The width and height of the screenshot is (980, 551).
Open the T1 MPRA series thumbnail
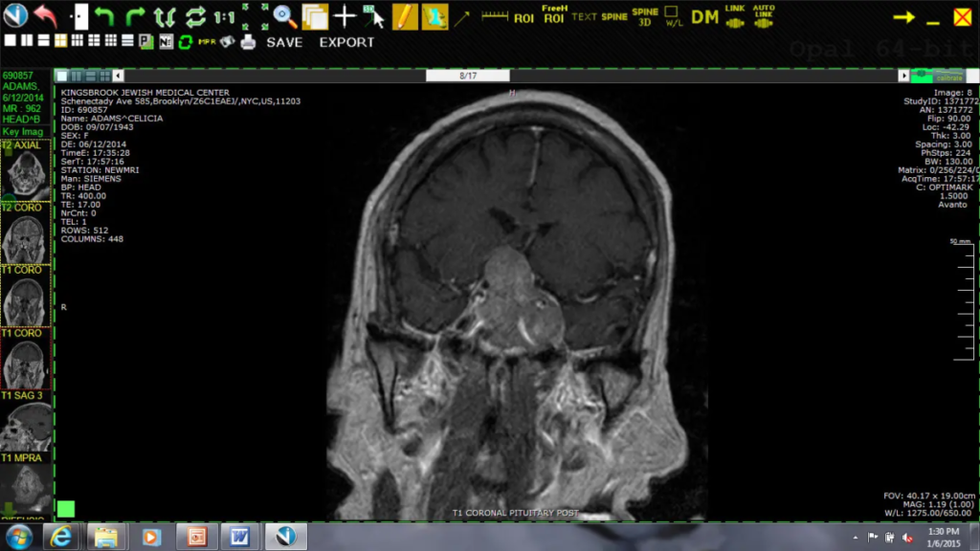26,484
